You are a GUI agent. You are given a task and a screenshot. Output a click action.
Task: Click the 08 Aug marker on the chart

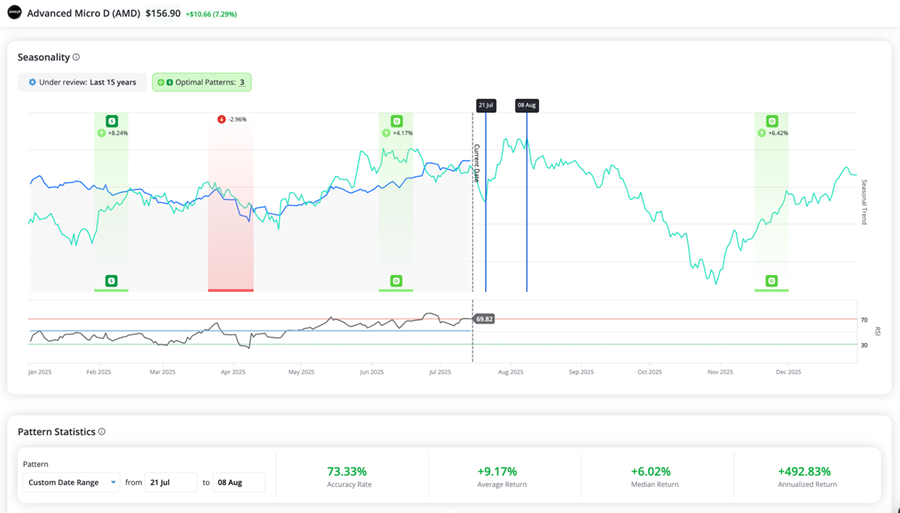pyautogui.click(x=527, y=105)
